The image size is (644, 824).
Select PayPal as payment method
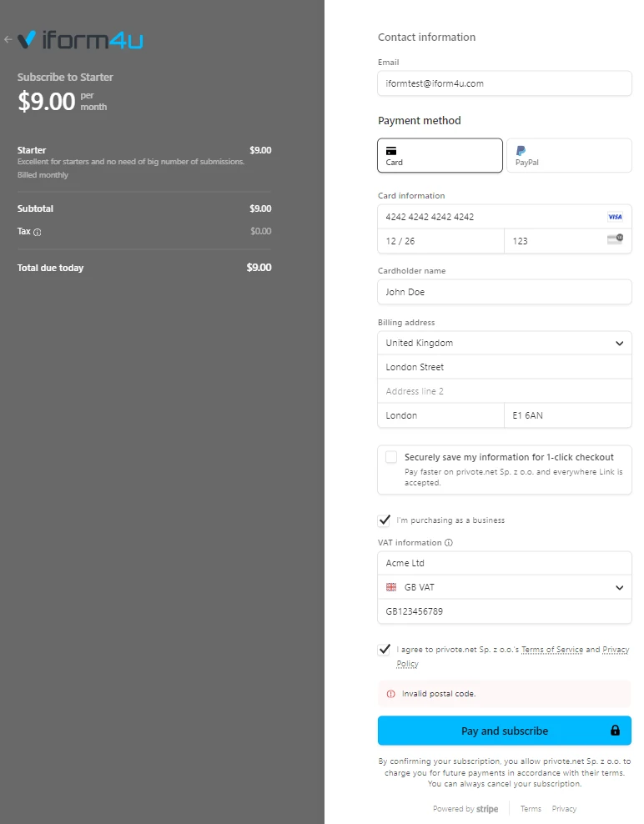569,155
